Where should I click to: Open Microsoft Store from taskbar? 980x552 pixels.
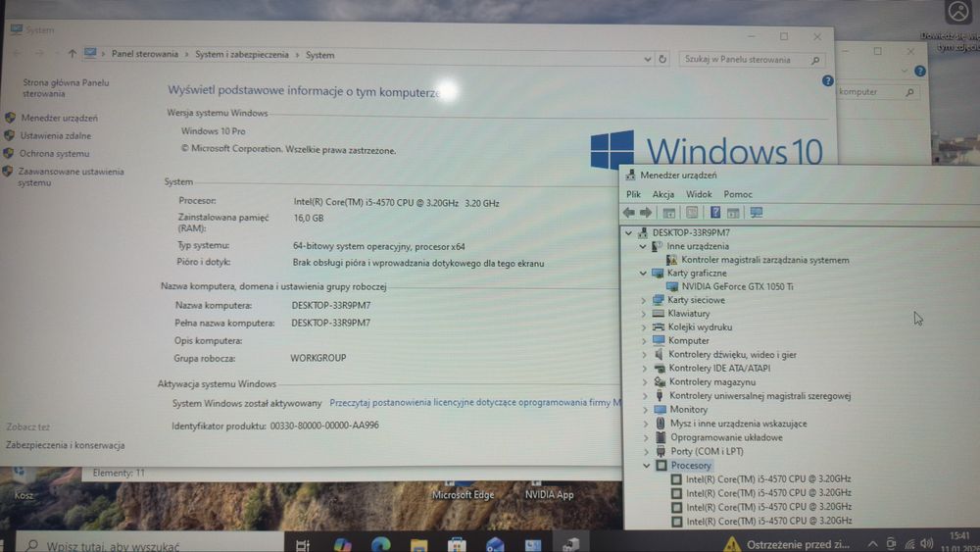pyautogui.click(x=457, y=545)
